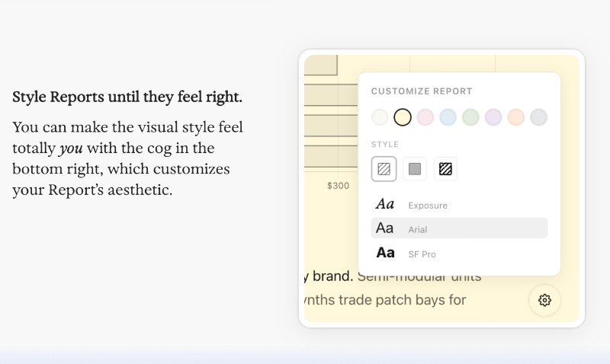610x364 pixels.
Task: Click the italic word 'you' in description
Action: click(71, 148)
